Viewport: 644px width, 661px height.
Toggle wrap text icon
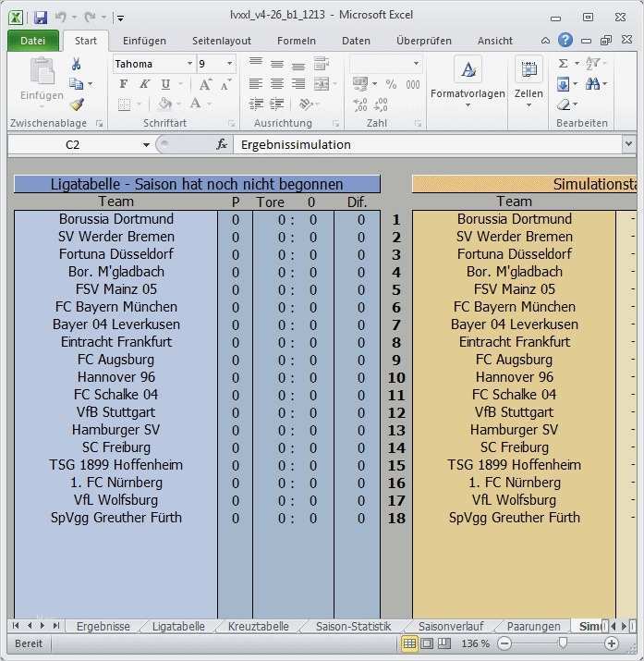coord(322,64)
